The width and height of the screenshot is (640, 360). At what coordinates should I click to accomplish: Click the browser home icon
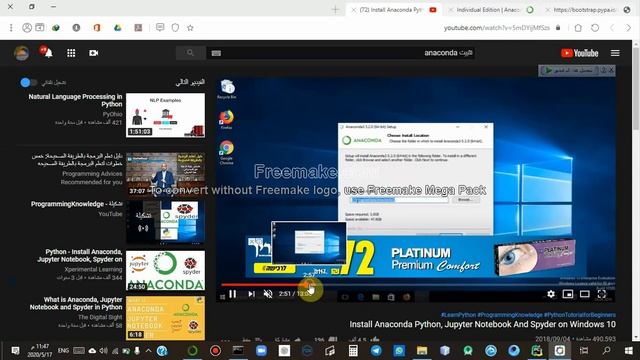[578, 28]
